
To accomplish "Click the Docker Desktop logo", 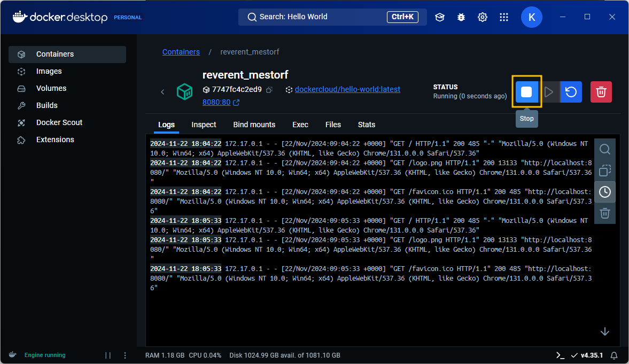I will [x=60, y=17].
